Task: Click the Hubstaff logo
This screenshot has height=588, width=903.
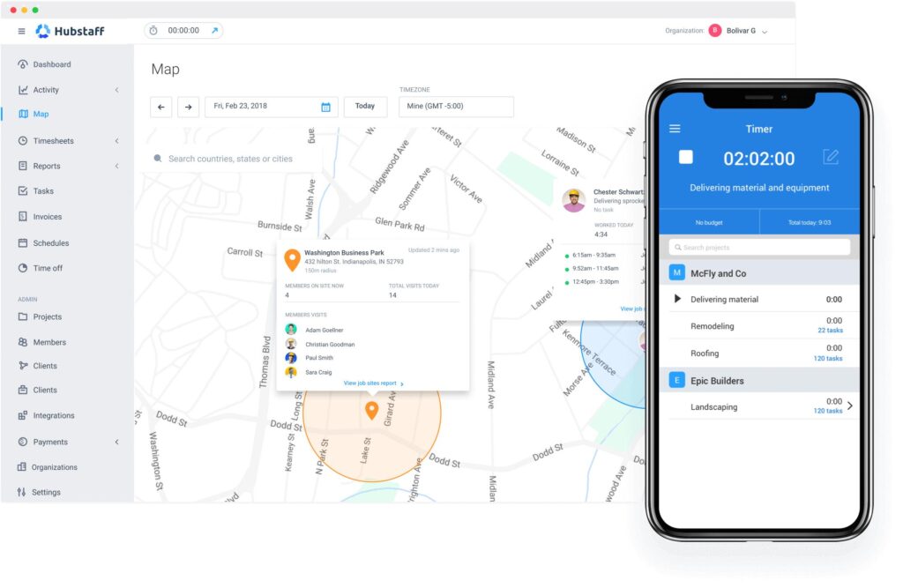Action: [70, 31]
